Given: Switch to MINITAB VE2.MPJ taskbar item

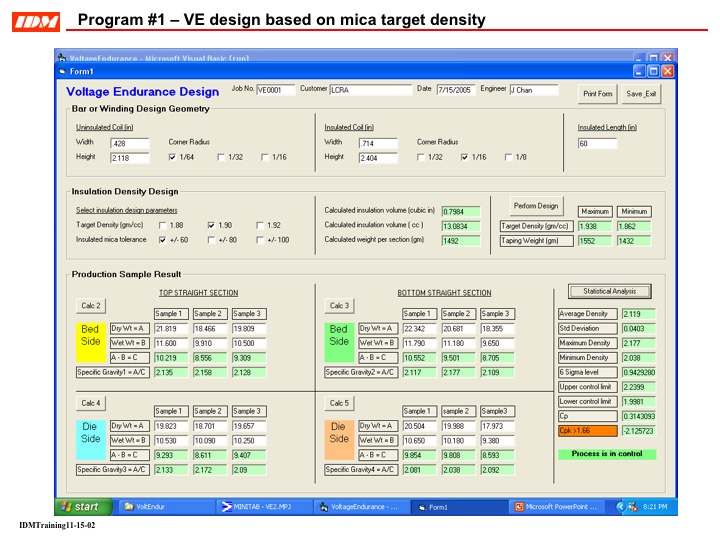Looking at the screenshot, I should [260, 507].
